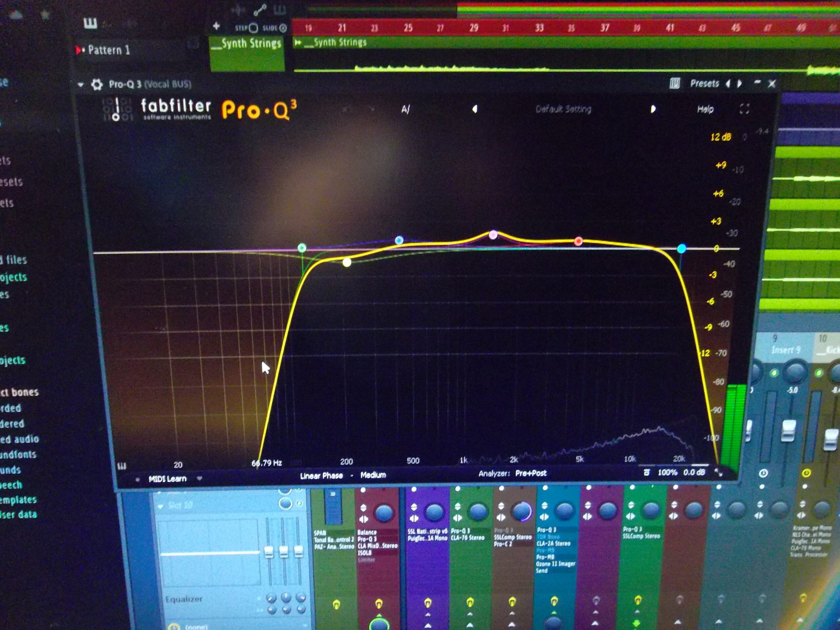Enable MIDI Learn in Pro-Q 3
This screenshot has height=630, width=840.
point(167,478)
